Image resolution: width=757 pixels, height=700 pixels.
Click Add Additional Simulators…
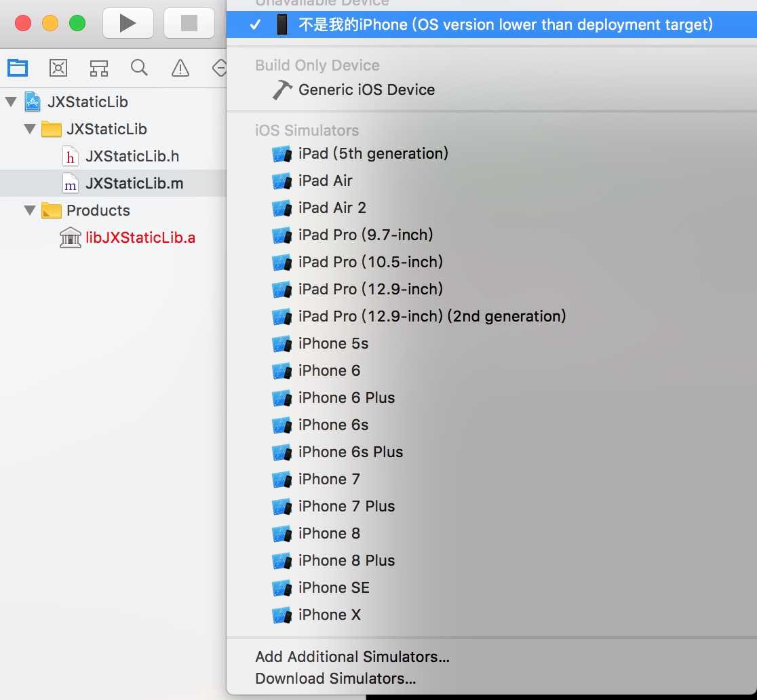pyautogui.click(x=353, y=657)
